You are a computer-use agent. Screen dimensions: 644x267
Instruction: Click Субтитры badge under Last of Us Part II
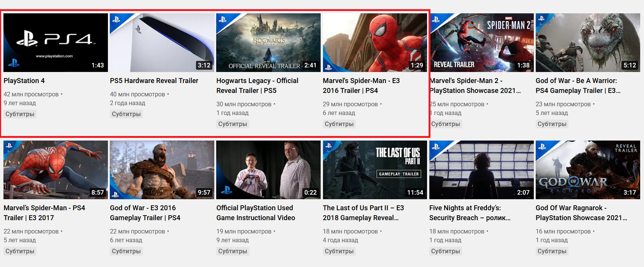339,251
